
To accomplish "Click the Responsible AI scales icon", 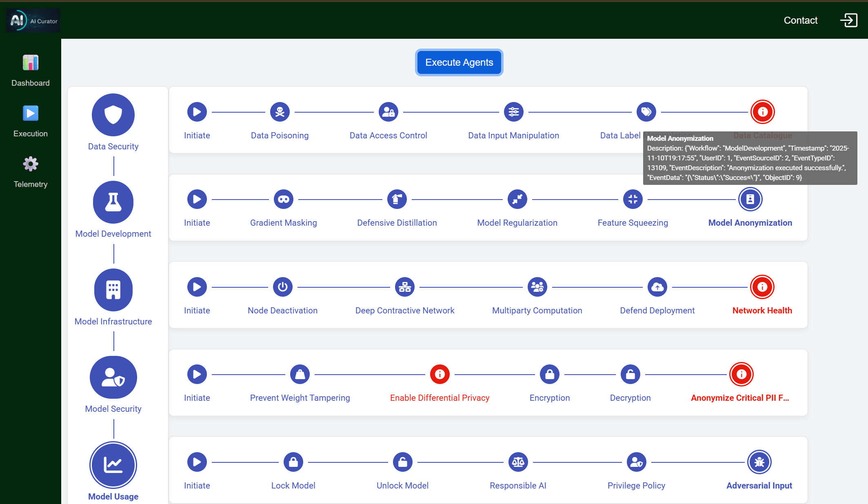I will [x=518, y=462].
